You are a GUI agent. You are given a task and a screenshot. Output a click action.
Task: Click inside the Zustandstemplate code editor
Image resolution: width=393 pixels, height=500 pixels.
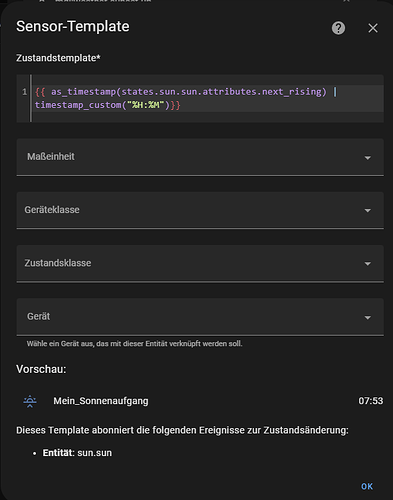coord(208,98)
